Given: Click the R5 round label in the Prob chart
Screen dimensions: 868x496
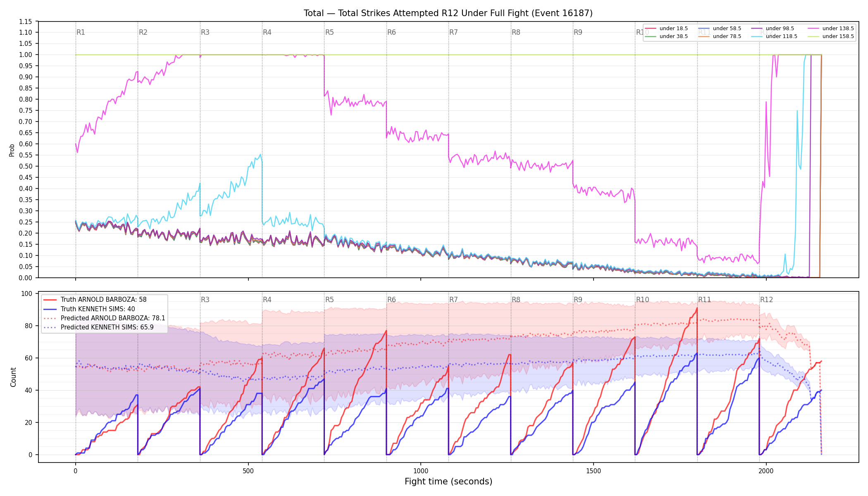Looking at the screenshot, I should pos(329,32).
